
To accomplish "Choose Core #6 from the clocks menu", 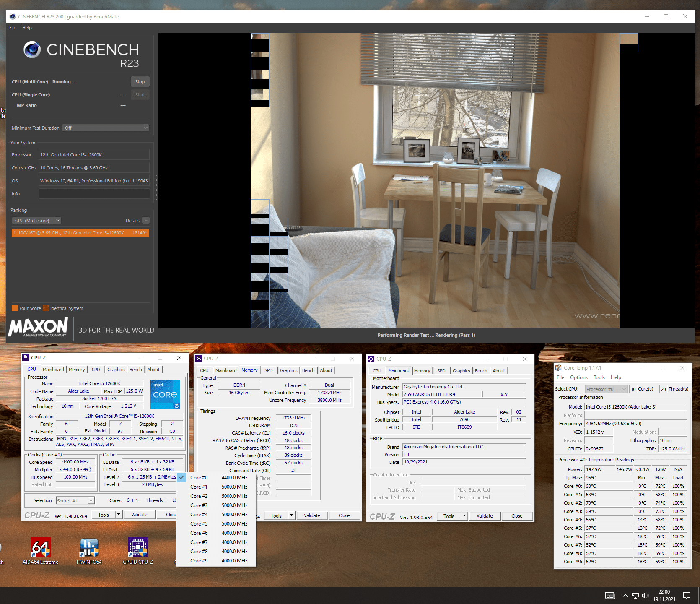I will [216, 533].
